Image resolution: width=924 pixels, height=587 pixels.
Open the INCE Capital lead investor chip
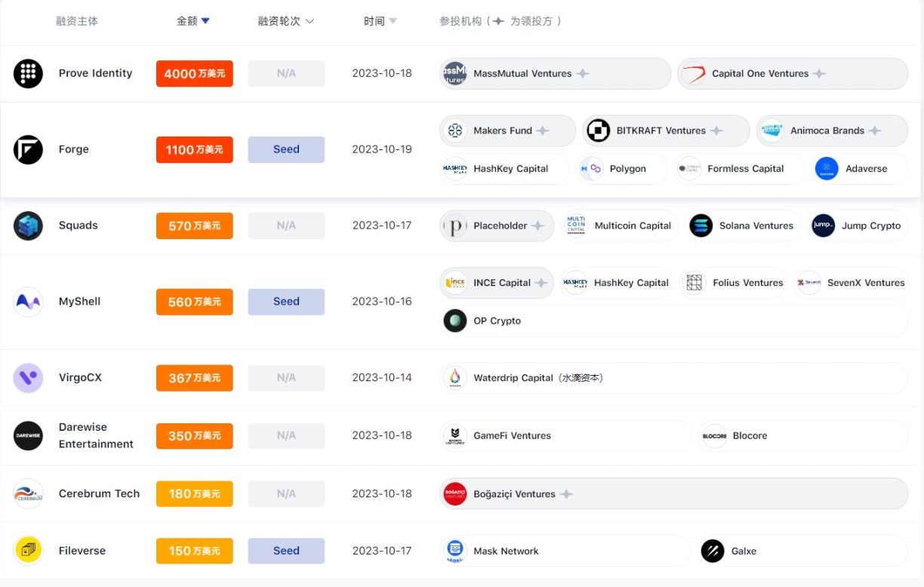tap(497, 283)
